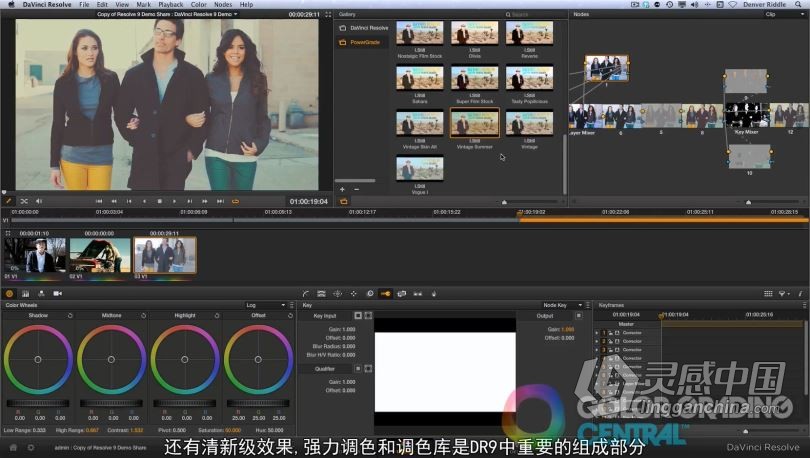Open the Color menu
This screenshot has height=458, width=810.
198,5
